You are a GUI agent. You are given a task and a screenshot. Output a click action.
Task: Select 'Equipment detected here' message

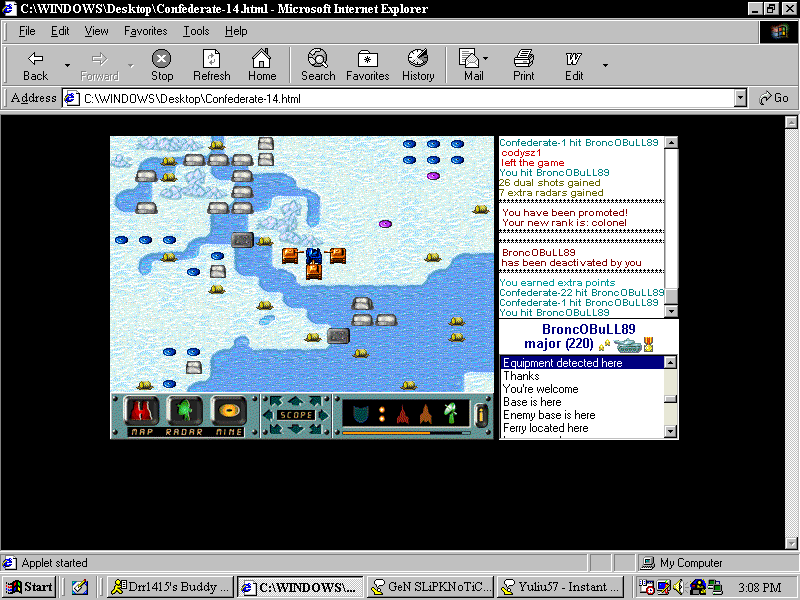pyautogui.click(x=582, y=363)
